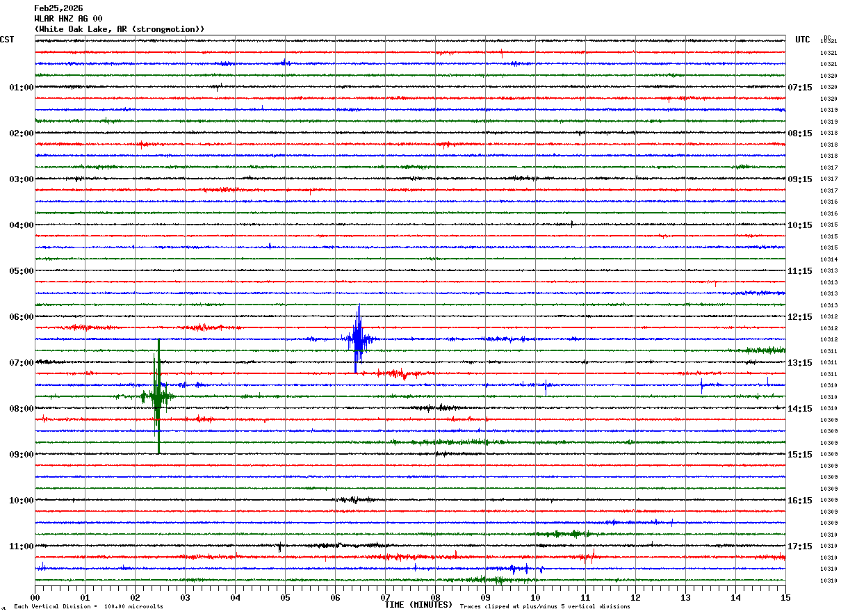Screen dimensions: 841x616
Task: Click the 14:15 UTC time label
Action: pos(800,409)
